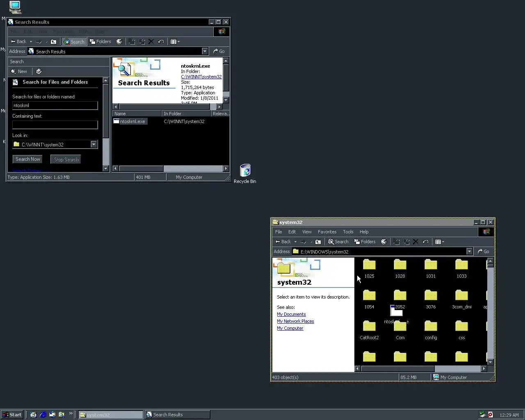Viewport: 525px width, 420px height.
Task: Select the 1025 folder
Action: tap(369, 269)
